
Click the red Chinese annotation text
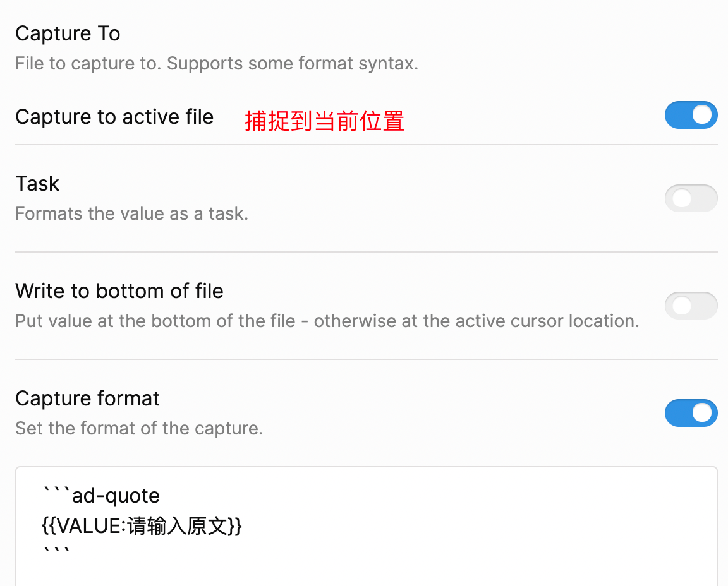click(x=324, y=121)
